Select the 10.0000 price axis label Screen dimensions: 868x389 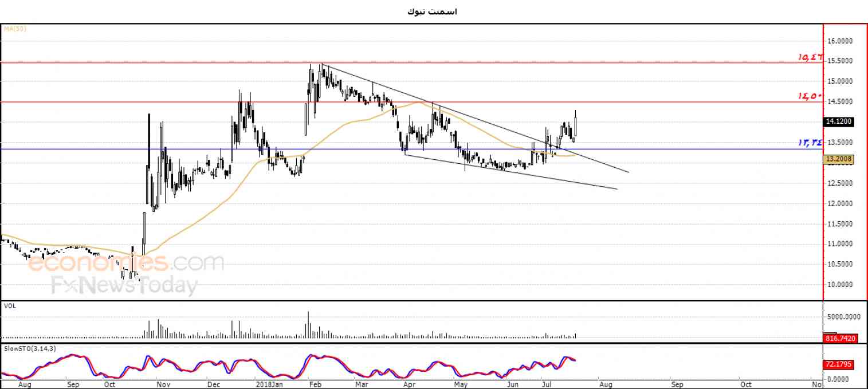[840, 285]
